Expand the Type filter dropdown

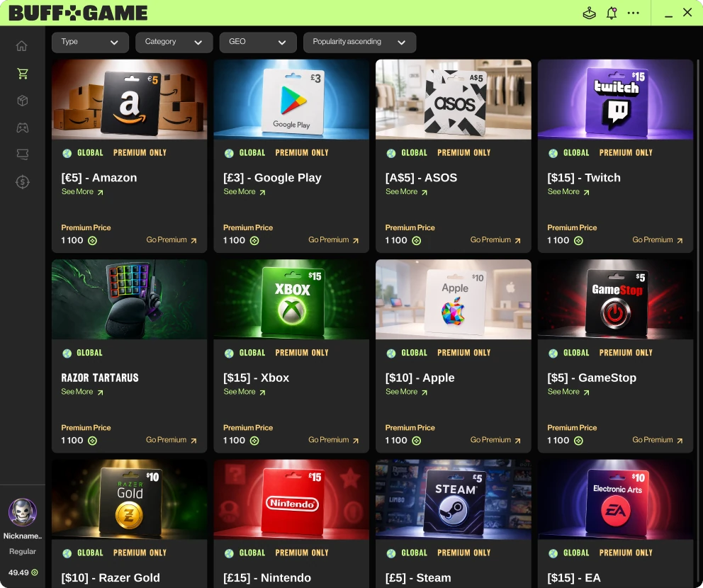click(90, 42)
